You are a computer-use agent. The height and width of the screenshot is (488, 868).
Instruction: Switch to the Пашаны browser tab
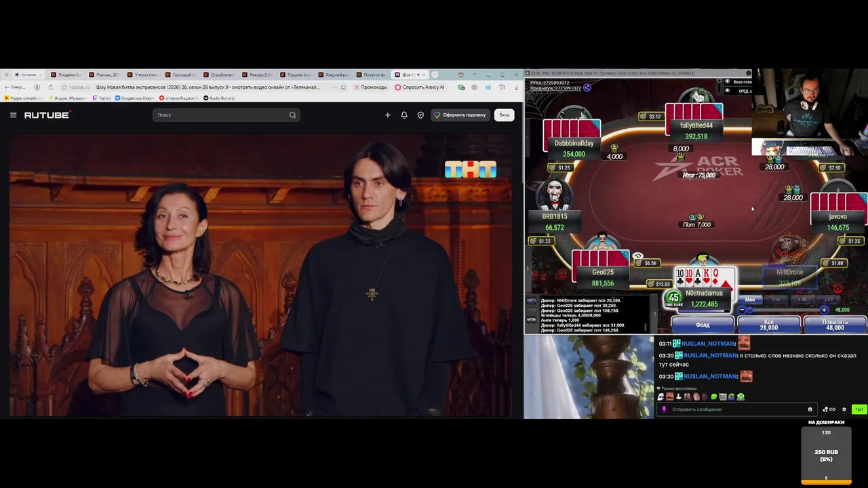[296, 75]
